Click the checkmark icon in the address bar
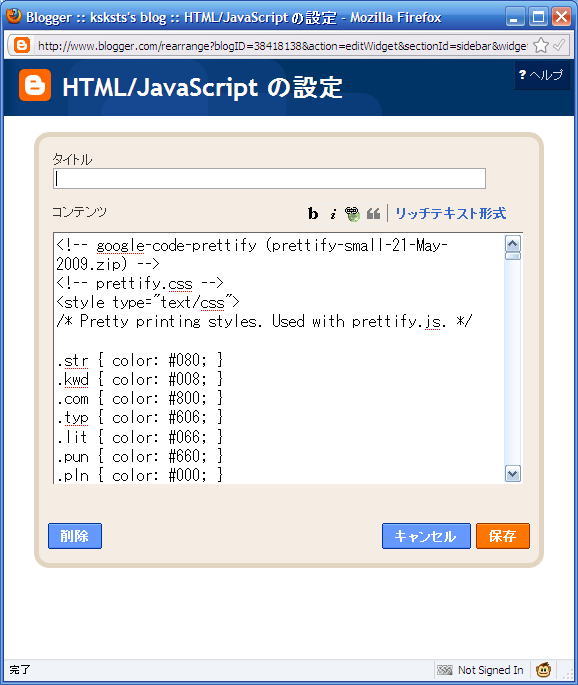The width and height of the screenshot is (578, 685). (559, 45)
